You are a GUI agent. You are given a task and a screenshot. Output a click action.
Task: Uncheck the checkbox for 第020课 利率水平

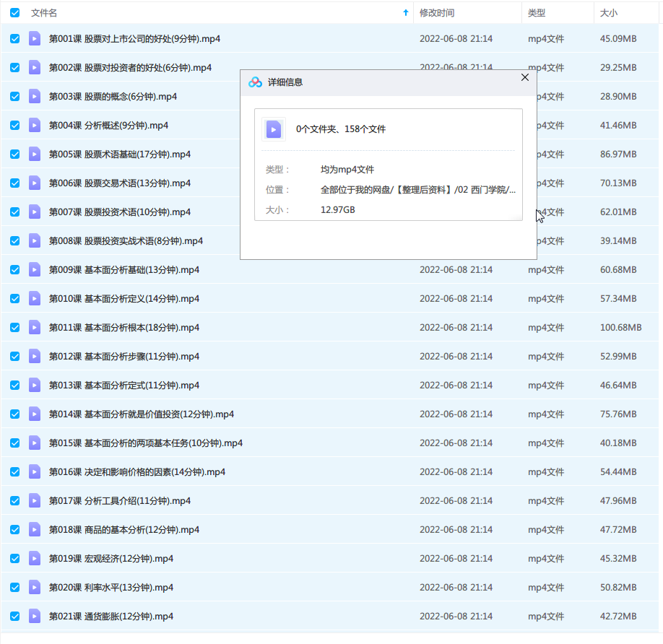(x=14, y=587)
